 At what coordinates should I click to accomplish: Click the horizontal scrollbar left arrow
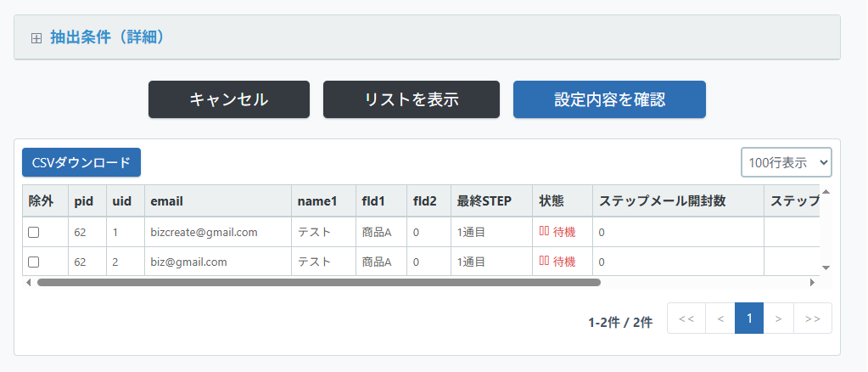[29, 282]
